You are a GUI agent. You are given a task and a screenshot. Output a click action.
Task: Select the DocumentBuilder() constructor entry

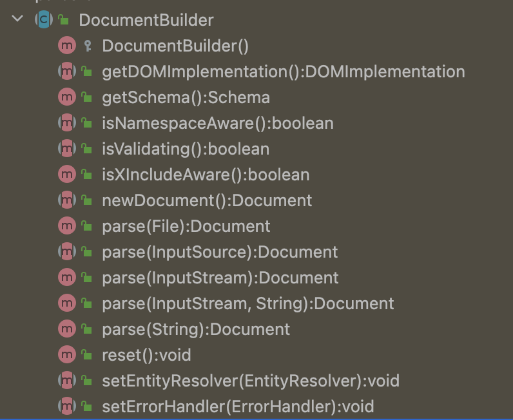pos(175,46)
